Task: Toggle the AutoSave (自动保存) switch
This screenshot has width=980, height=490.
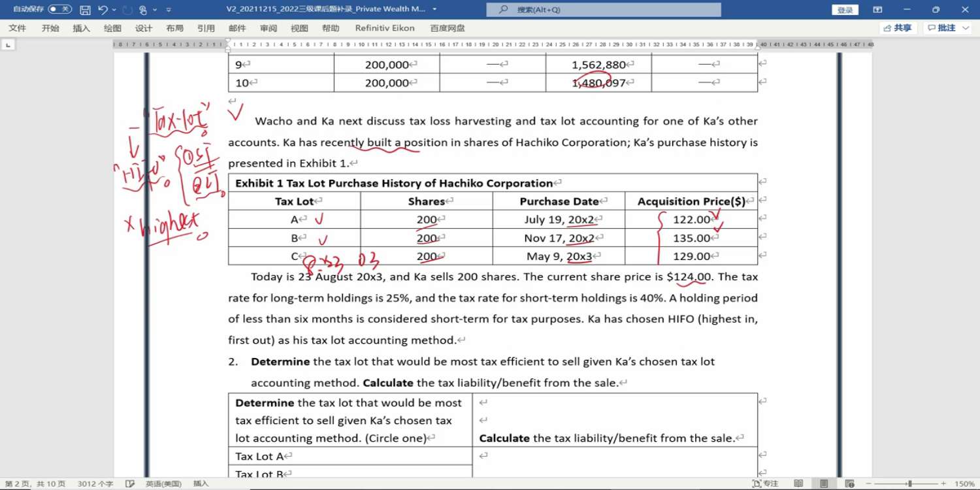Action: coord(60,10)
